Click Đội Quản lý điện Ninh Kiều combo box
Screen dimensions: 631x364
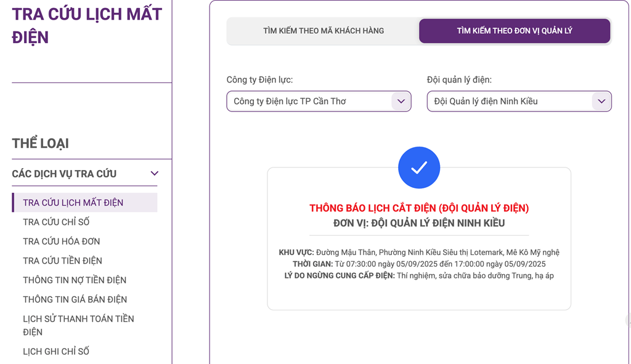[519, 102]
